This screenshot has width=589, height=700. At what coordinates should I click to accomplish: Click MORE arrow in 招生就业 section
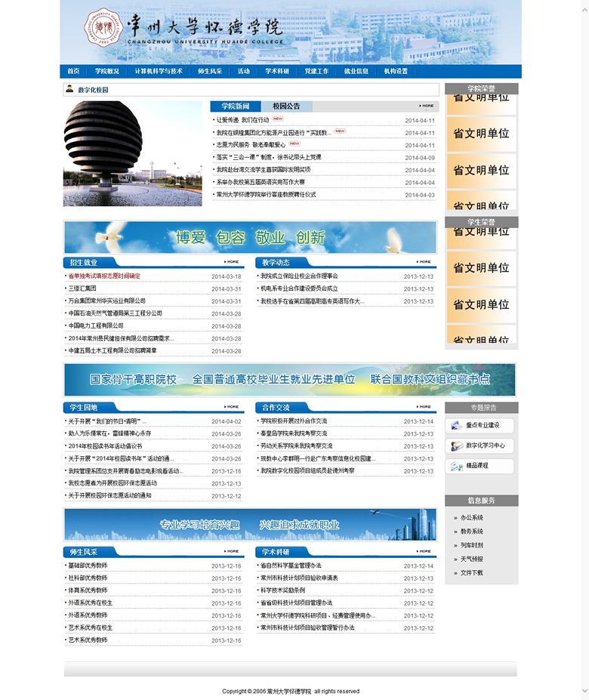233,262
